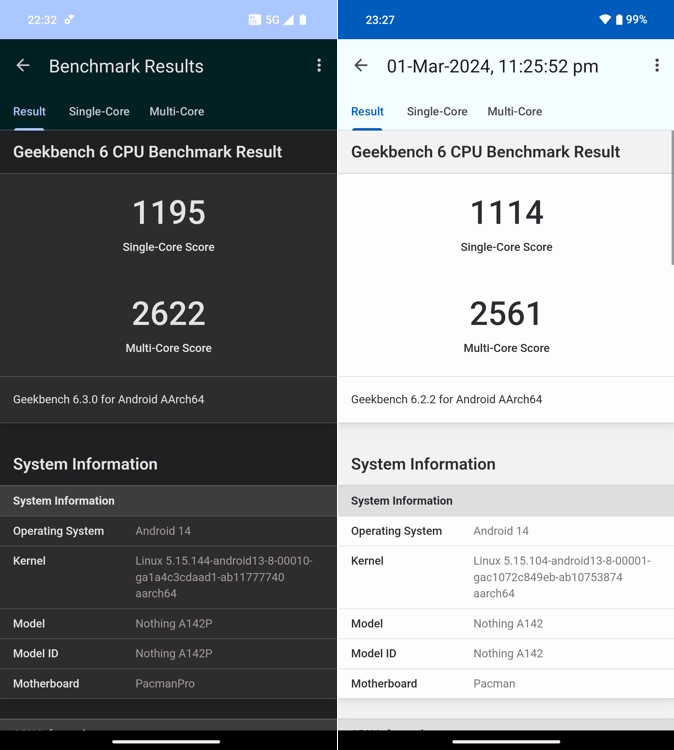This screenshot has height=750, width=674.
Task: Switch to Multi-Core tab in left screen
Action: point(177,111)
